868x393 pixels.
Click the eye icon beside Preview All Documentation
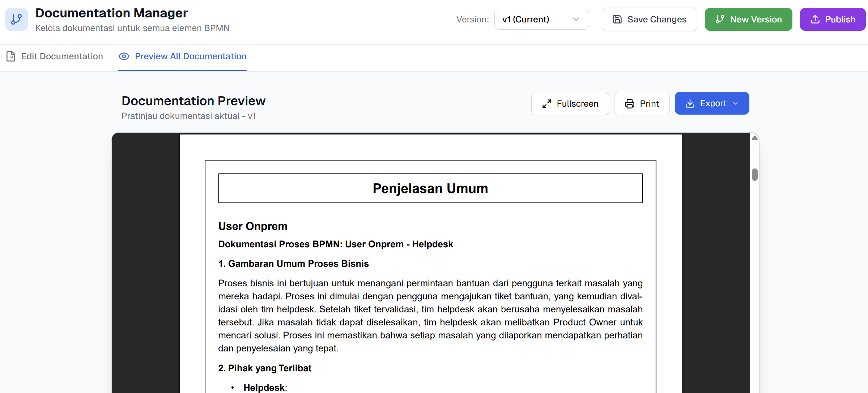124,56
